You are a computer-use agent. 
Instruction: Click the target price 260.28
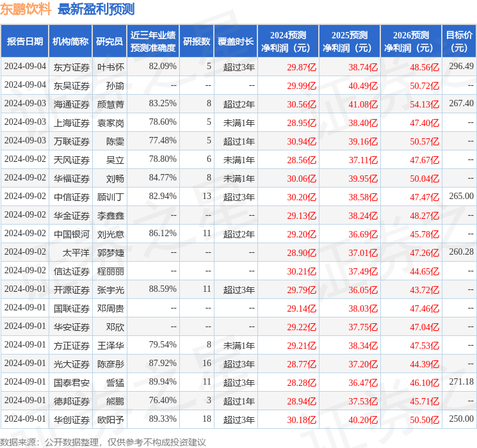click(461, 252)
